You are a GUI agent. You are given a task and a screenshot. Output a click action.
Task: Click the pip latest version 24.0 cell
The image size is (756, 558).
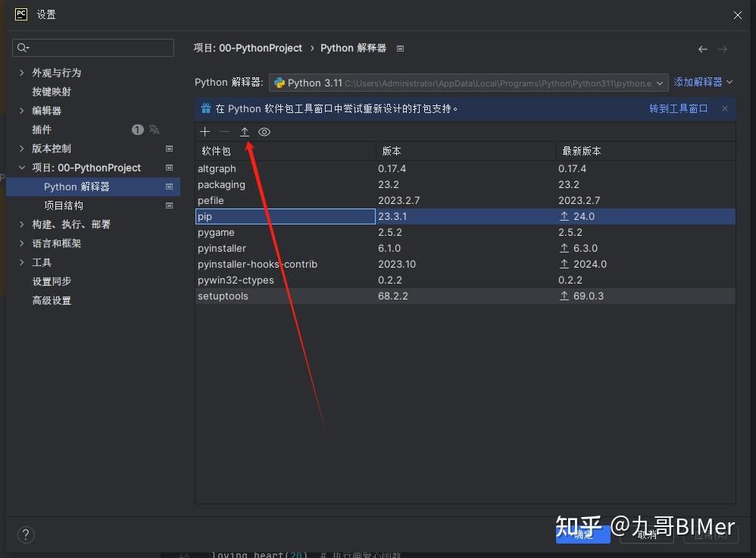(646, 216)
